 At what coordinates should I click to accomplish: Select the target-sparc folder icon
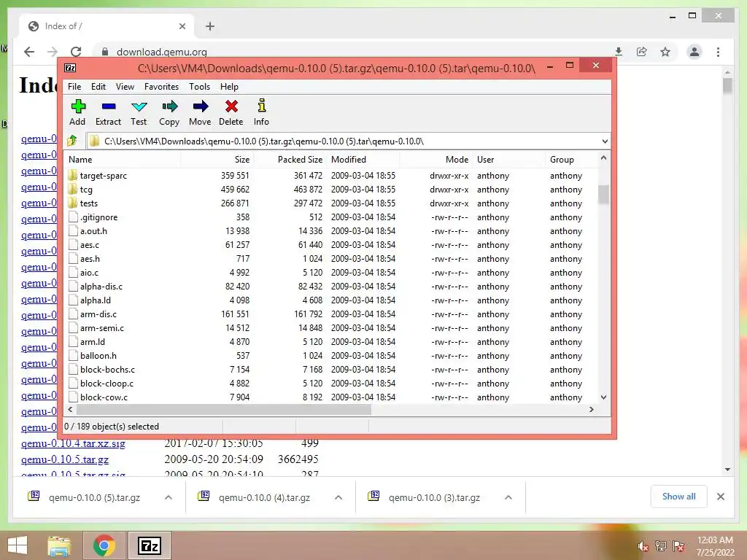[73, 175]
